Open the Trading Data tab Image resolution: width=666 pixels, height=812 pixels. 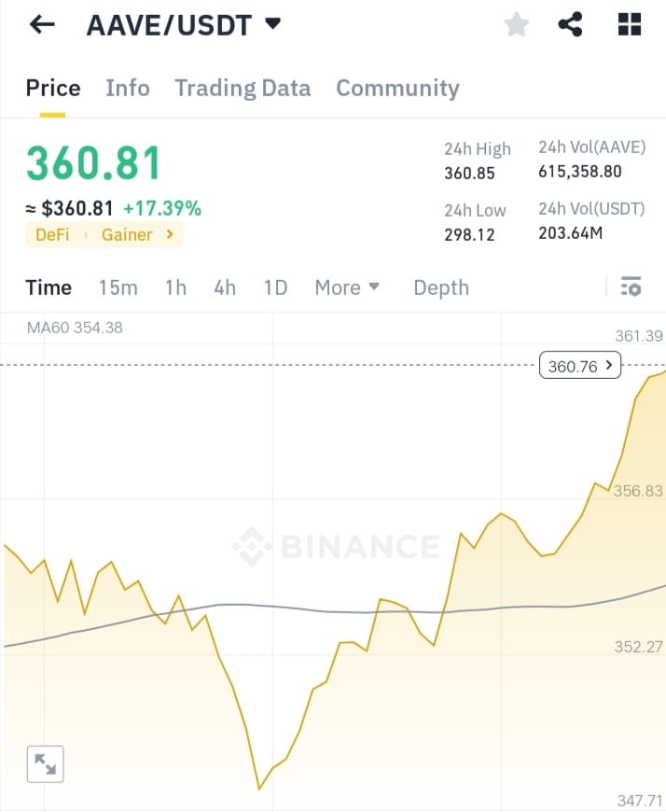(243, 88)
